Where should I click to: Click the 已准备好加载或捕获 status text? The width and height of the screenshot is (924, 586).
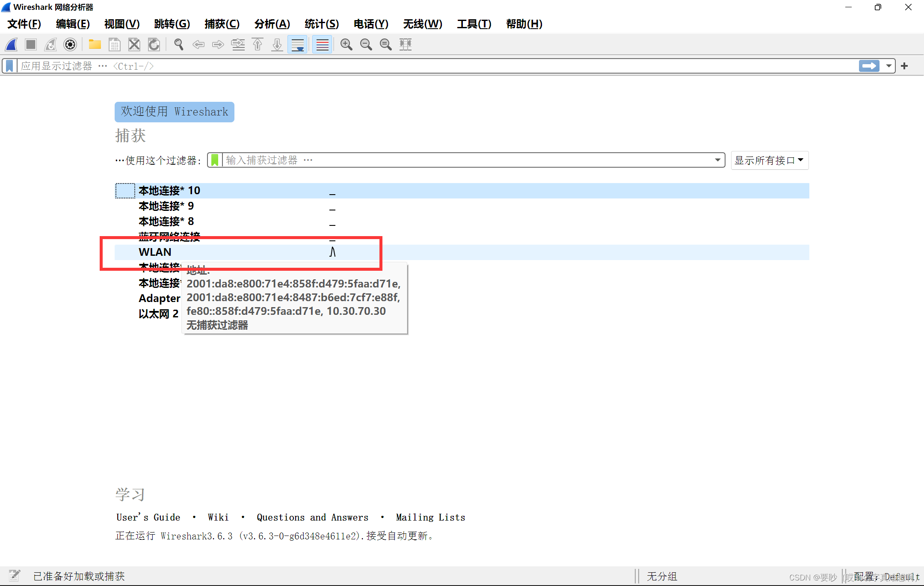[79, 576]
